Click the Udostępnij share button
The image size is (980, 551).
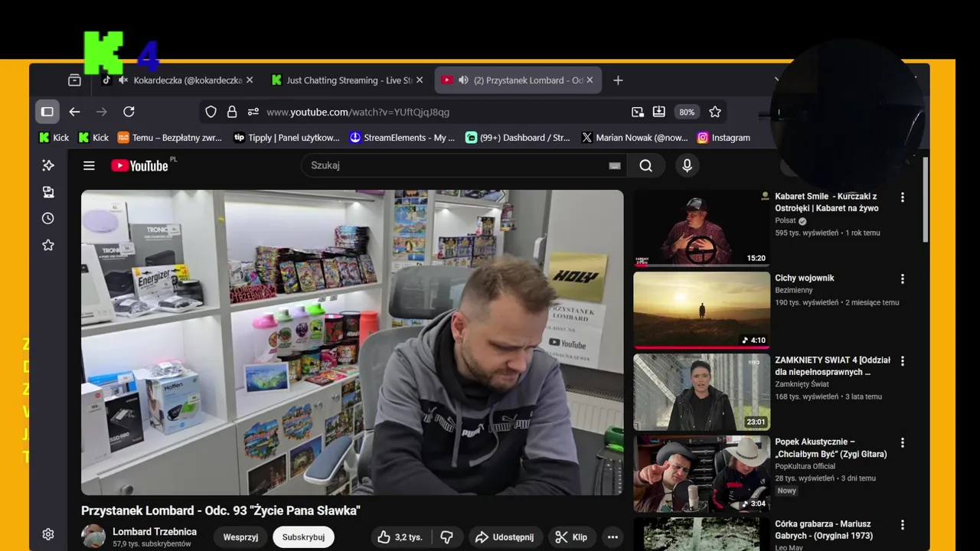[x=505, y=537]
